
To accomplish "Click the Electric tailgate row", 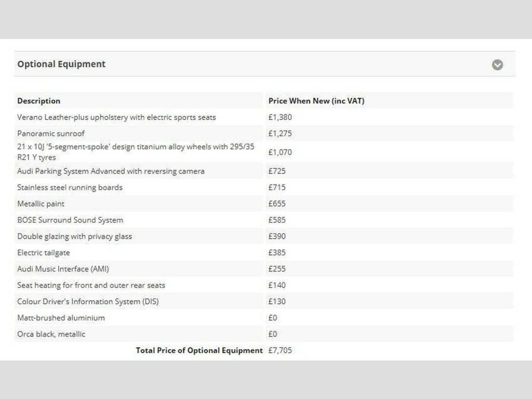I will pos(44,252).
